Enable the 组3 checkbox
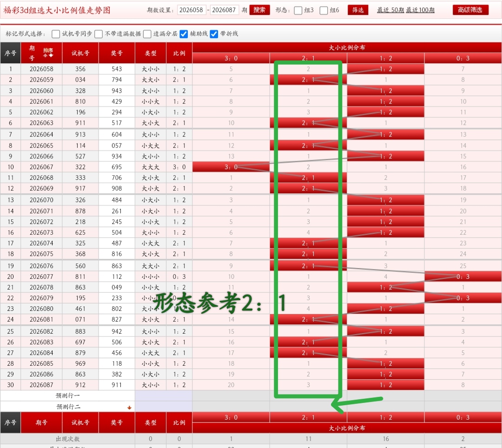The height and width of the screenshot is (448, 502). (299, 10)
